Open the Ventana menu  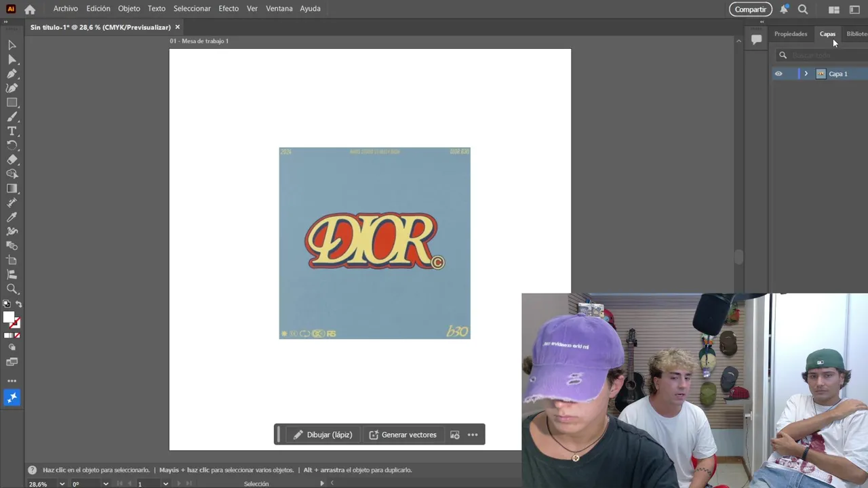[279, 9]
